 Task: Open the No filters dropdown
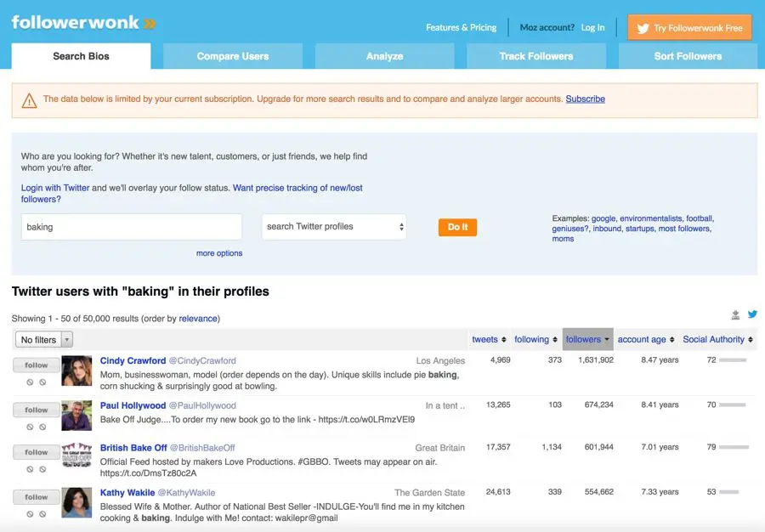[x=44, y=340]
